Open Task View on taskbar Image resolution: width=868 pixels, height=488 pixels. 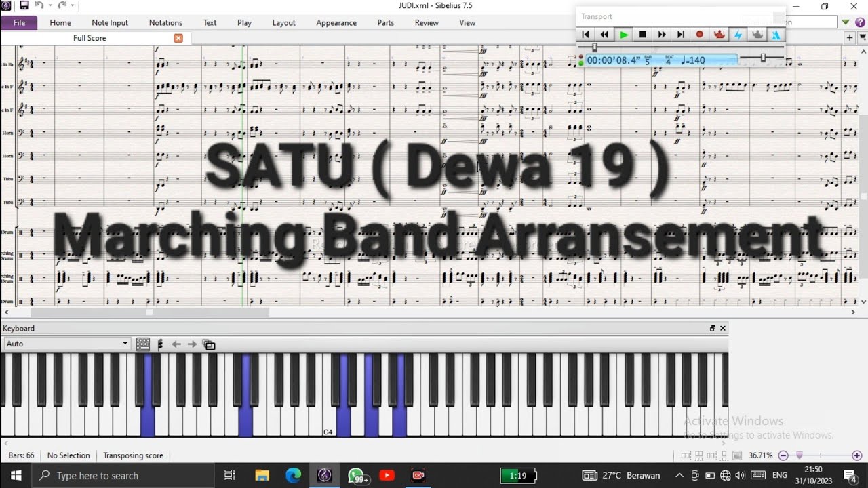pos(230,476)
